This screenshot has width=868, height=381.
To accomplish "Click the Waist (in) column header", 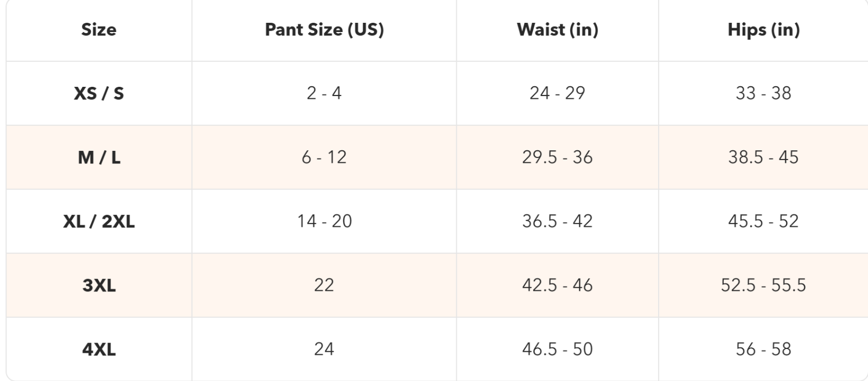I will point(558,29).
